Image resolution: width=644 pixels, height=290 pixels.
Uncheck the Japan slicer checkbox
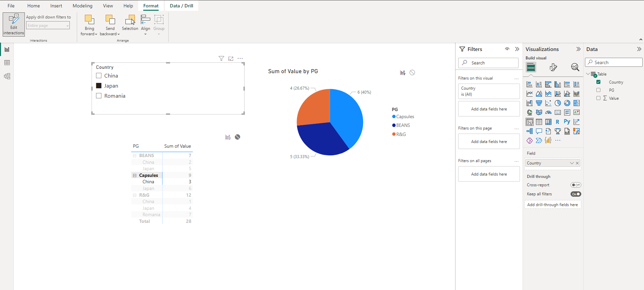tap(99, 86)
